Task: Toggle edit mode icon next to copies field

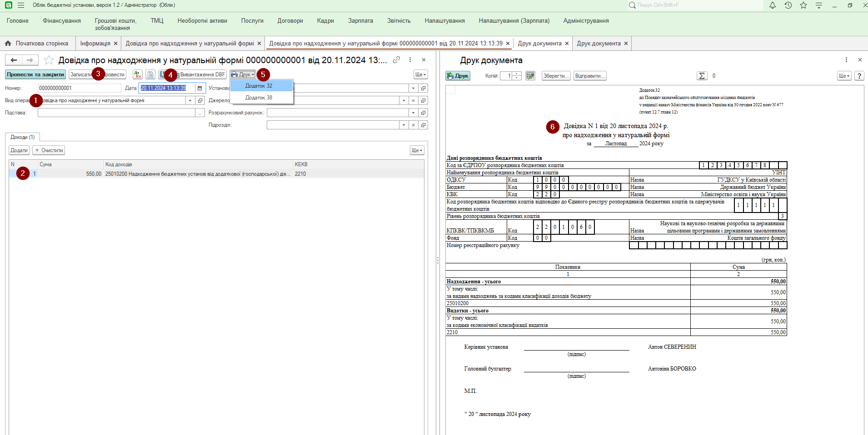Action: (x=530, y=76)
